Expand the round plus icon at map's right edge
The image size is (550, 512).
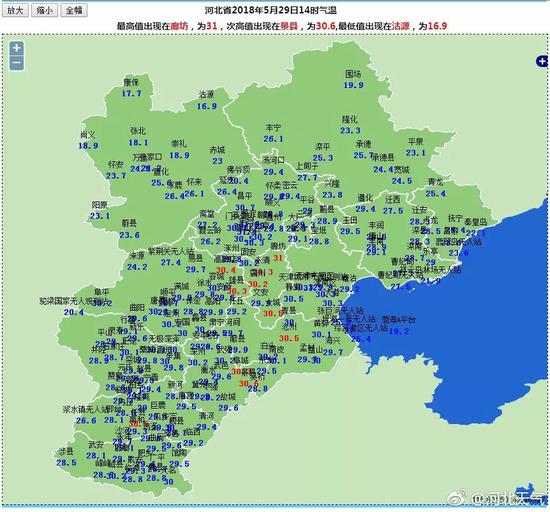[542, 61]
